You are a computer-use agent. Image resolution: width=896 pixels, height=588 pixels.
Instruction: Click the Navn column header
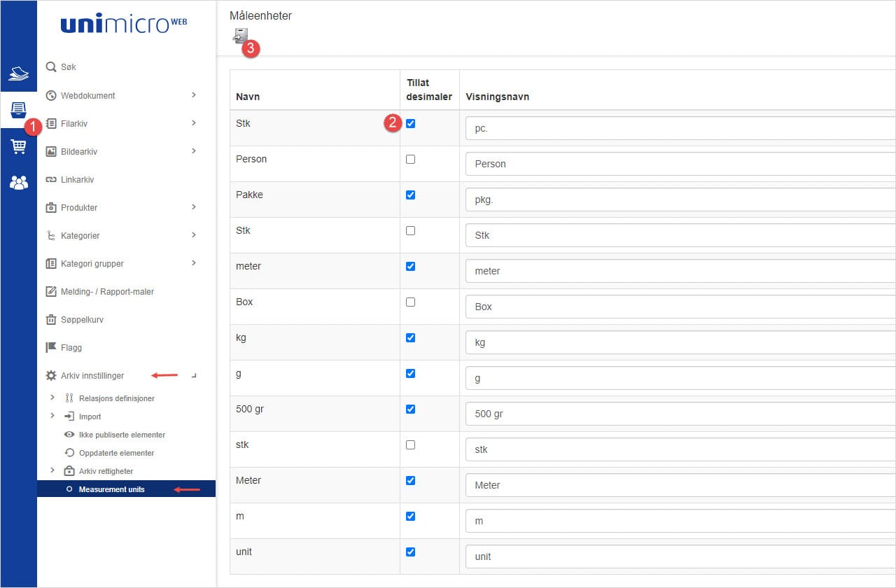click(x=248, y=97)
